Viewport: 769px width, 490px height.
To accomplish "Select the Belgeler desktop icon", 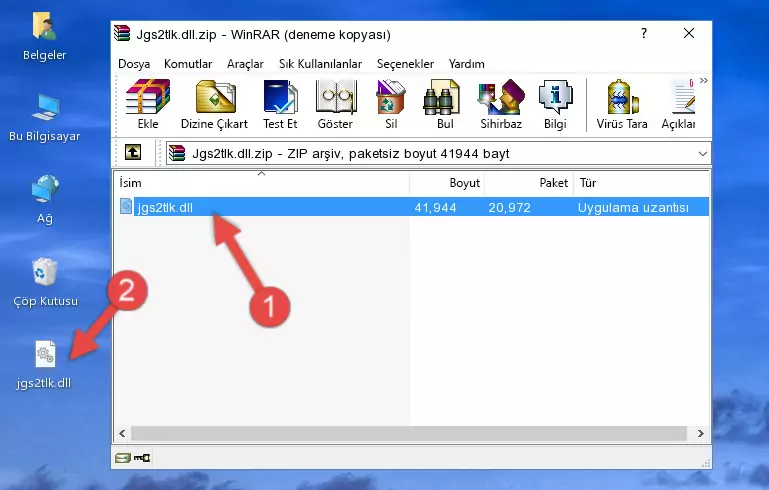I will click(x=44, y=37).
